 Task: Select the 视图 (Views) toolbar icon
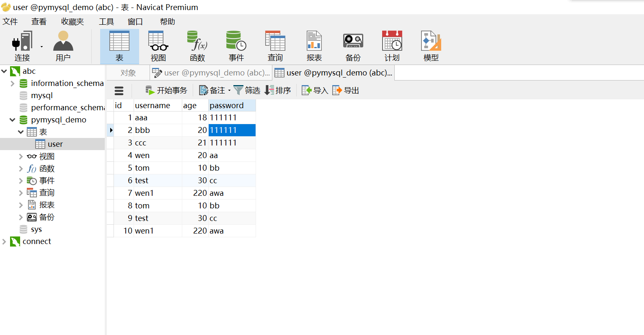[158, 45]
